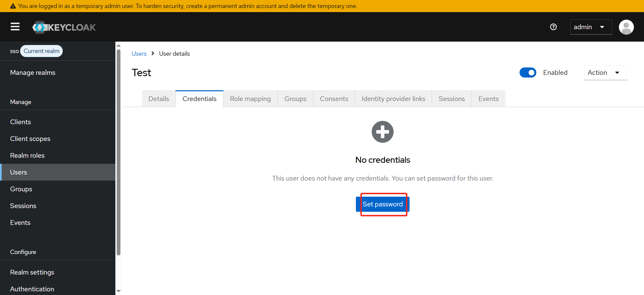Open Manage realms in sidebar

(58, 72)
